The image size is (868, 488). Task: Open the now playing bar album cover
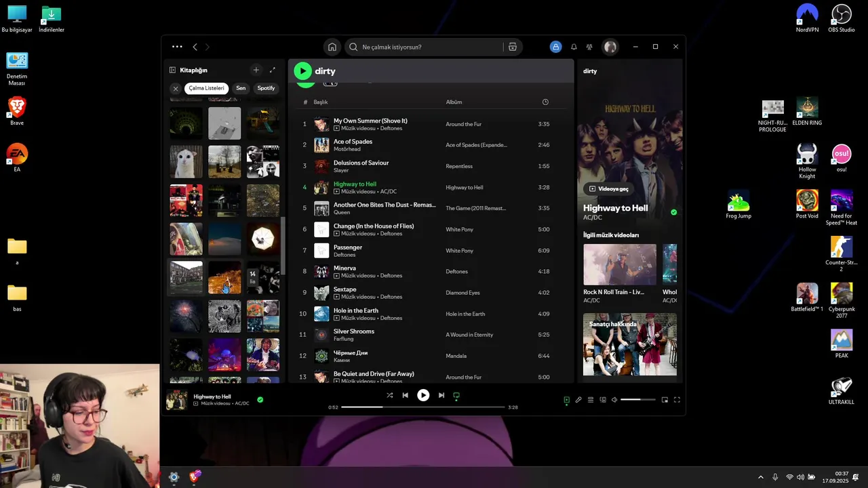[x=177, y=400]
